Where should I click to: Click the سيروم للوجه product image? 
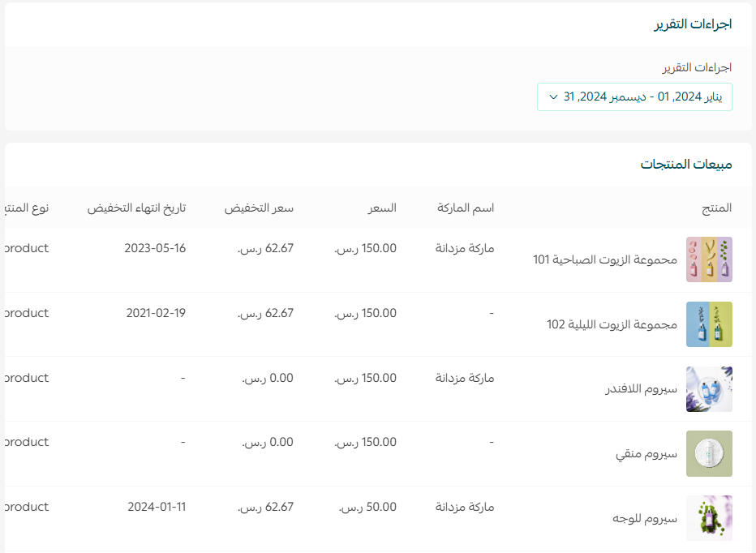point(709,518)
